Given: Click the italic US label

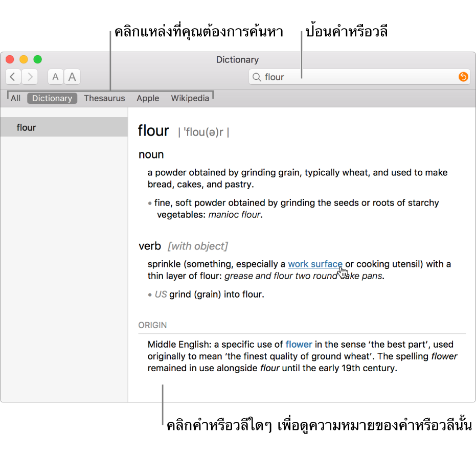Looking at the screenshot, I should 161,294.
